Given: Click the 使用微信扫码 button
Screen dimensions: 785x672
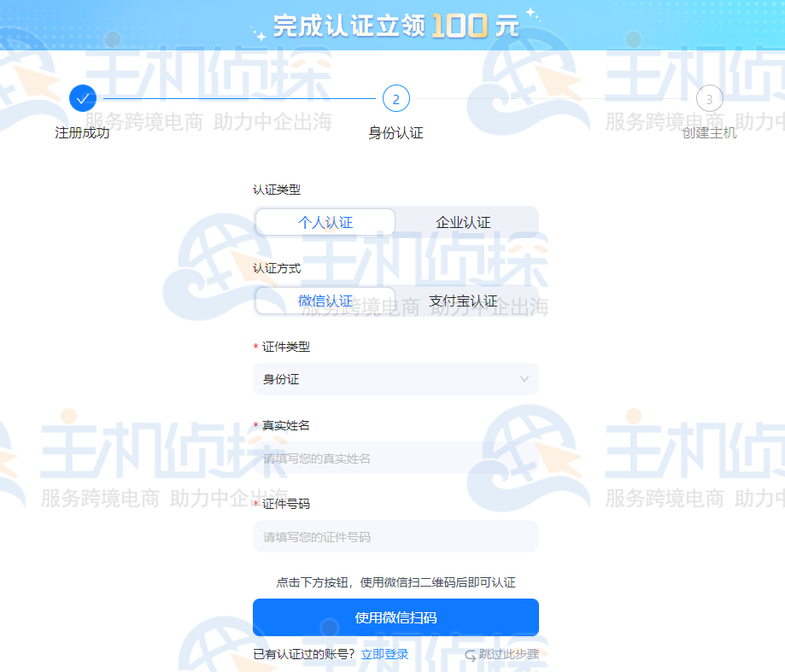Looking at the screenshot, I should (x=395, y=616).
